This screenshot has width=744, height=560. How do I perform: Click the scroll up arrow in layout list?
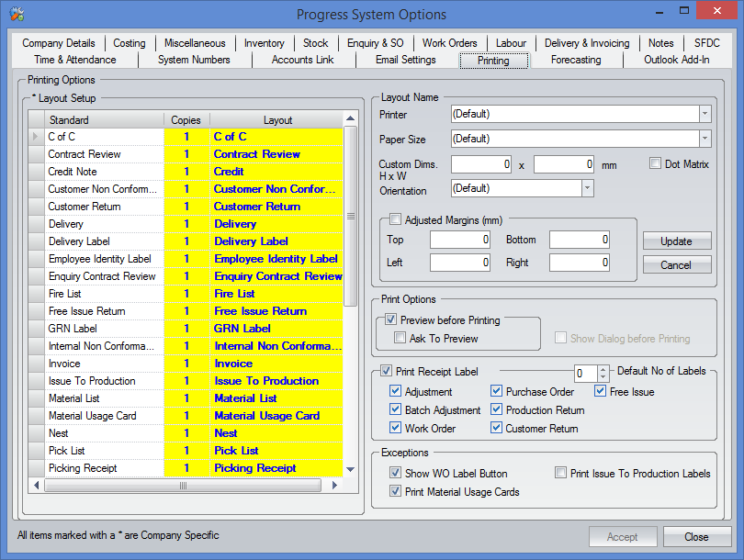350,119
